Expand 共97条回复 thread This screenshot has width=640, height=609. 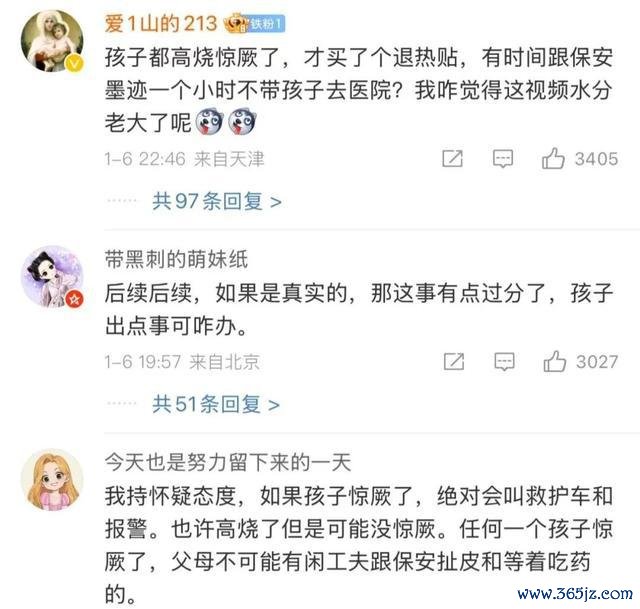217,201
